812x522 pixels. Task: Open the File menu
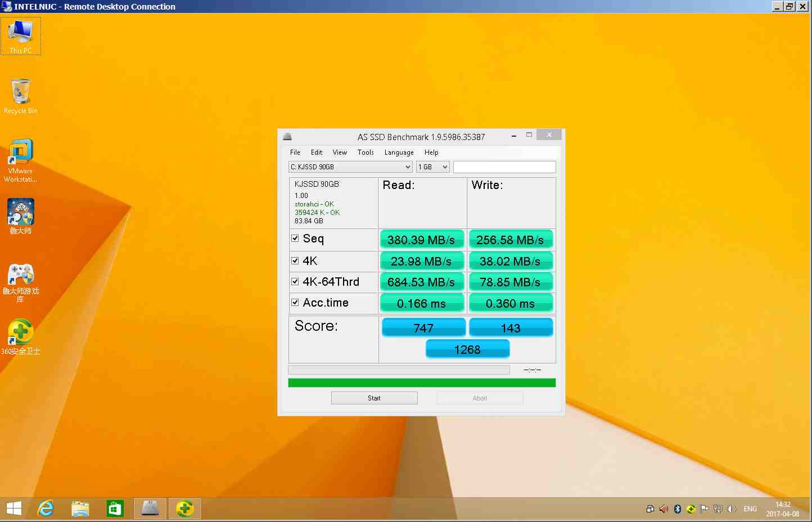295,152
